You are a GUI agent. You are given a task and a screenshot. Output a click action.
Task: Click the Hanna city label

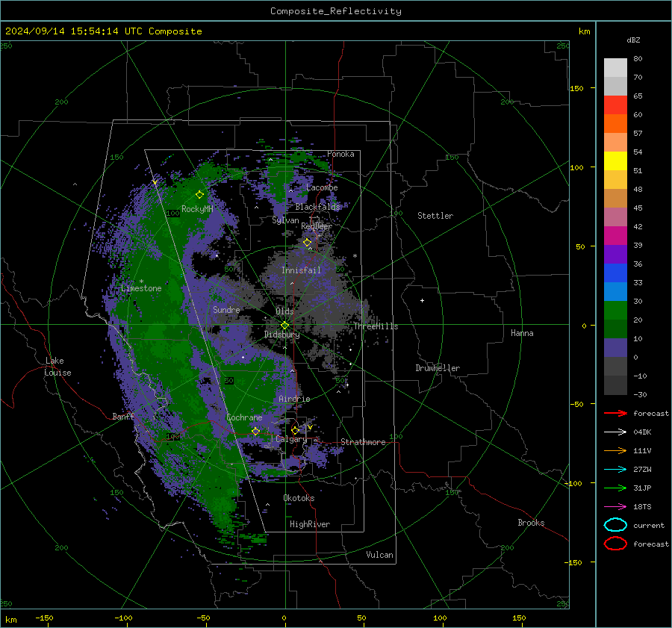click(x=522, y=333)
